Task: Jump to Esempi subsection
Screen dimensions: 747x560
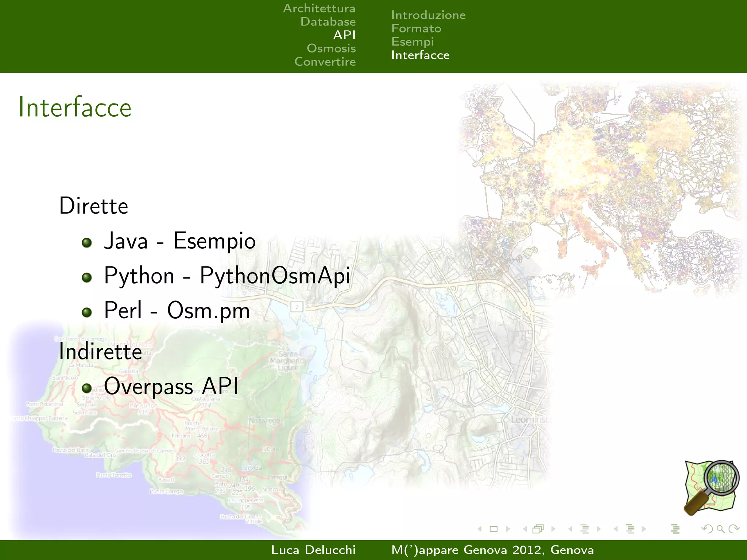Action: coord(413,42)
